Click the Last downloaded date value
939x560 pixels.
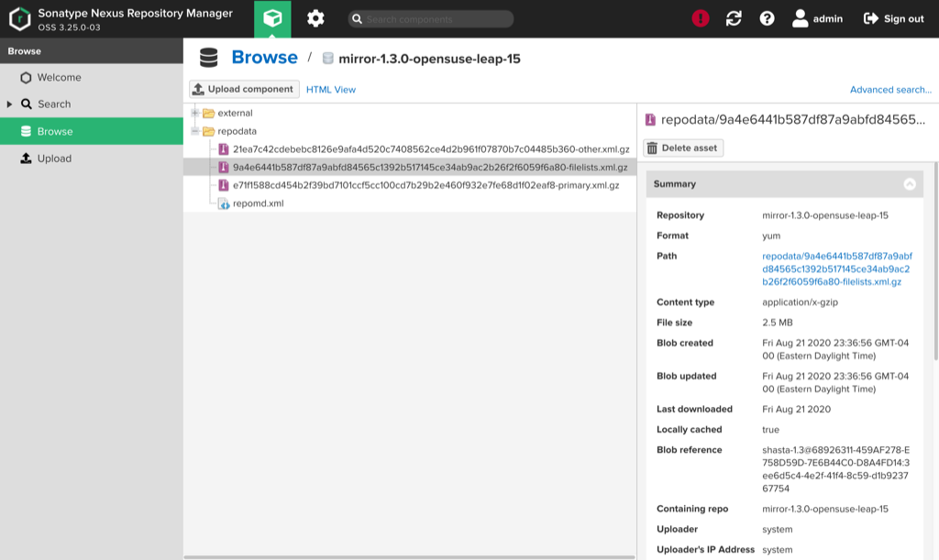tap(796, 409)
